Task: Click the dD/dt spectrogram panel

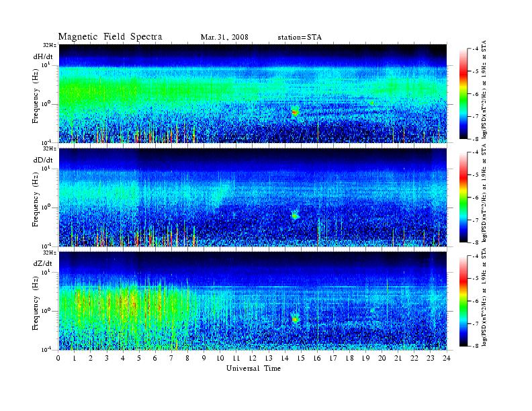Action: point(253,197)
